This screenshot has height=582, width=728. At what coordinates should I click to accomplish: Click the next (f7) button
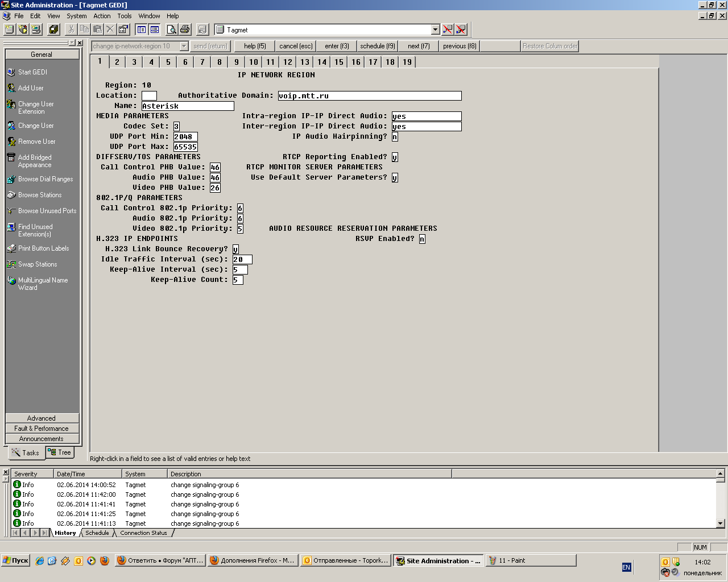[419, 46]
